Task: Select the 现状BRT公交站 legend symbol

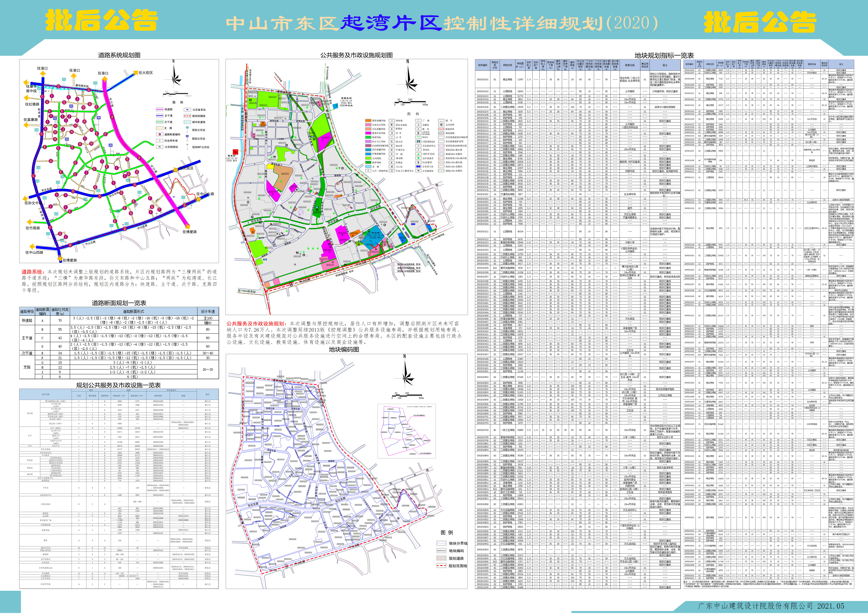Action: [188, 147]
